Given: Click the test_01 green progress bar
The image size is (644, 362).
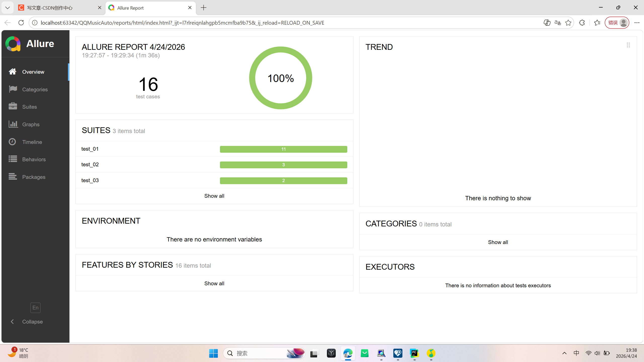Looking at the screenshot, I should coord(283,149).
